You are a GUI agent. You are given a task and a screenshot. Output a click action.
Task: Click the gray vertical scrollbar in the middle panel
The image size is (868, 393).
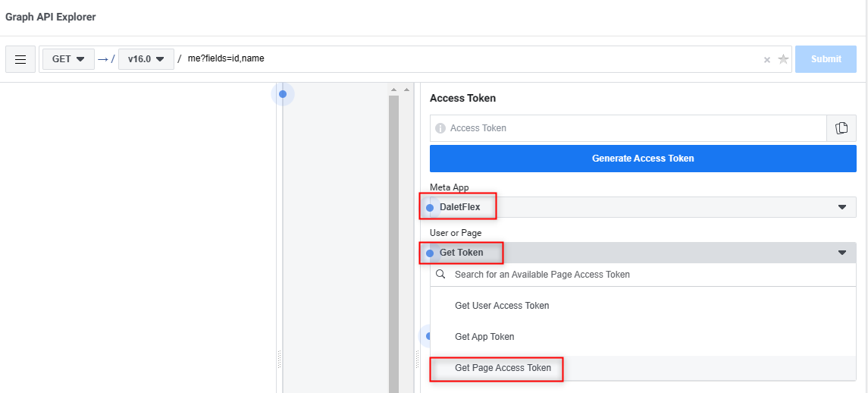[x=393, y=244]
